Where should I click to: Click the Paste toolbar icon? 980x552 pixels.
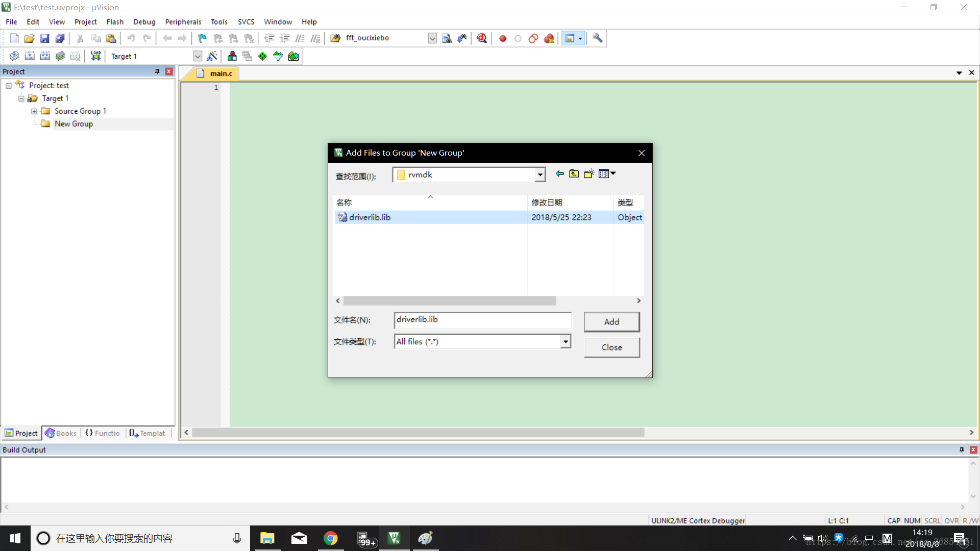111,38
